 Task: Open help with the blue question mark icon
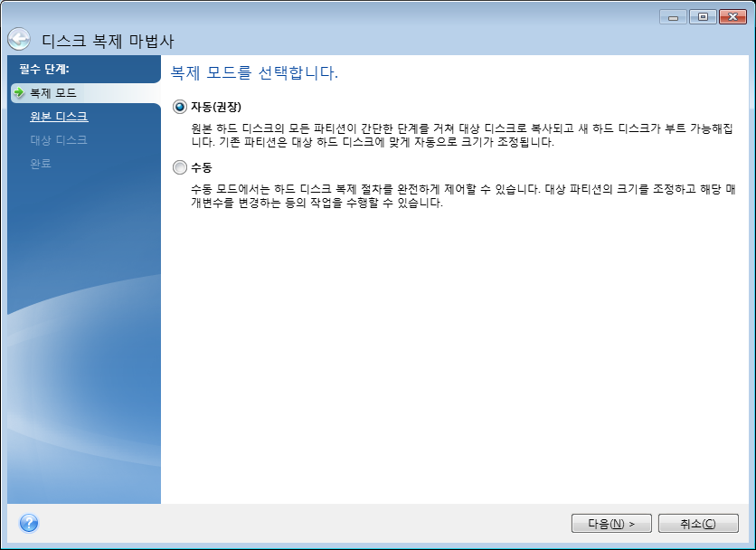[x=29, y=523]
